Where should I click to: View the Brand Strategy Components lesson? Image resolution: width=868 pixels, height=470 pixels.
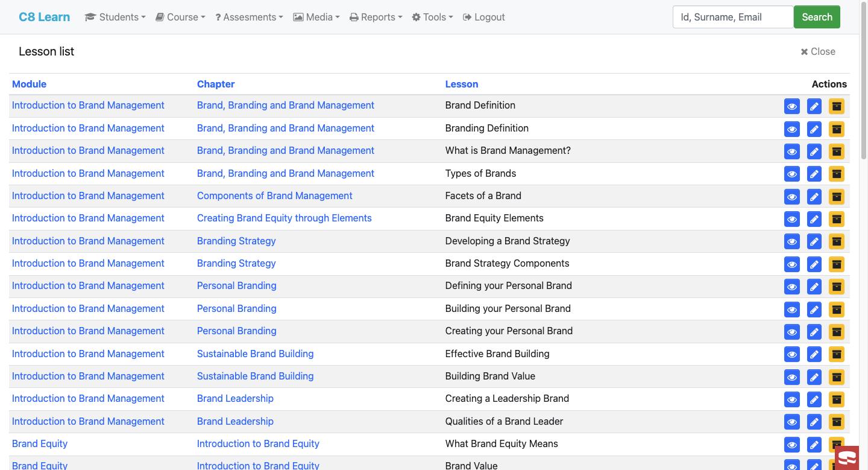[791, 264]
